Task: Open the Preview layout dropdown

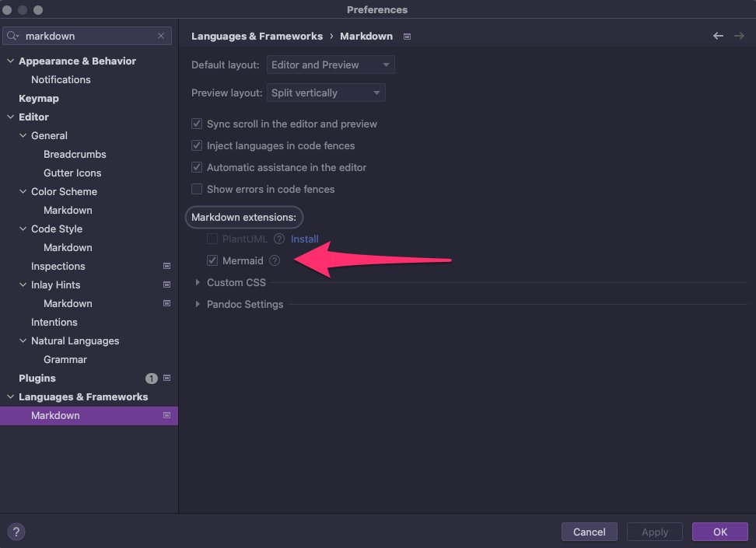Action: pyautogui.click(x=326, y=92)
